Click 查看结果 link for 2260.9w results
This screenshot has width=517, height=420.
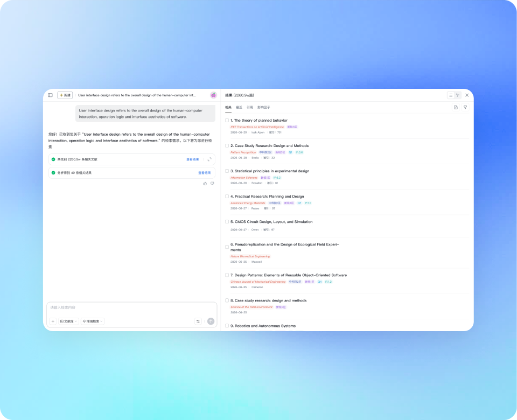[x=193, y=159]
